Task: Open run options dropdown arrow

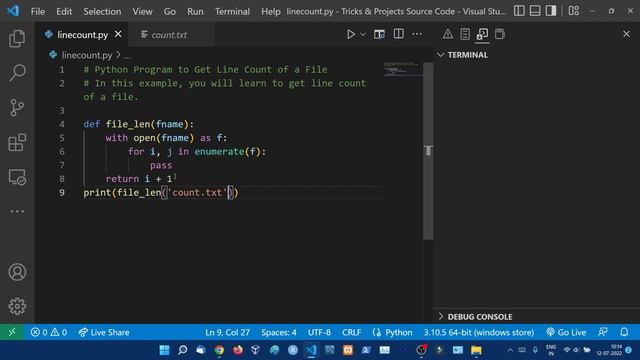Action: 363,35
